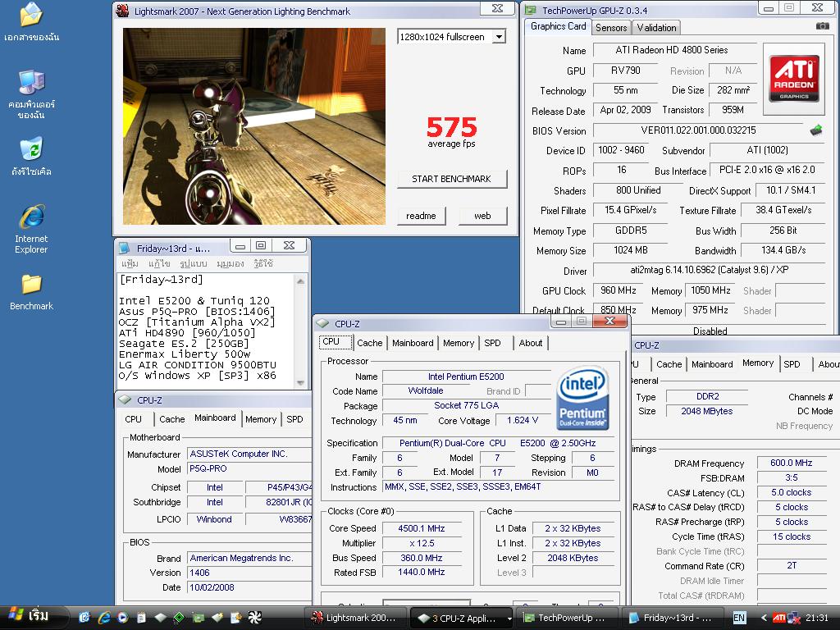This screenshot has height=630, width=840.
Task: Open the Lightsmark resolution dropdown
Action: point(499,37)
